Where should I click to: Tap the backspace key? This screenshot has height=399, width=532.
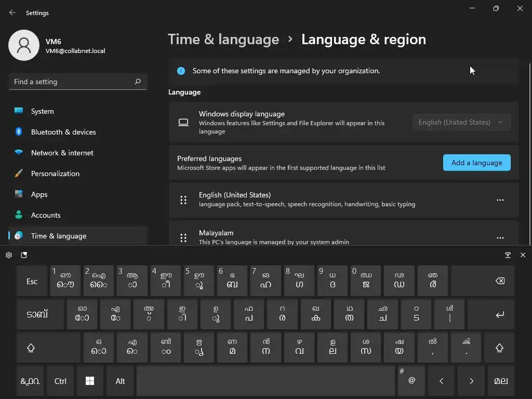483,281
